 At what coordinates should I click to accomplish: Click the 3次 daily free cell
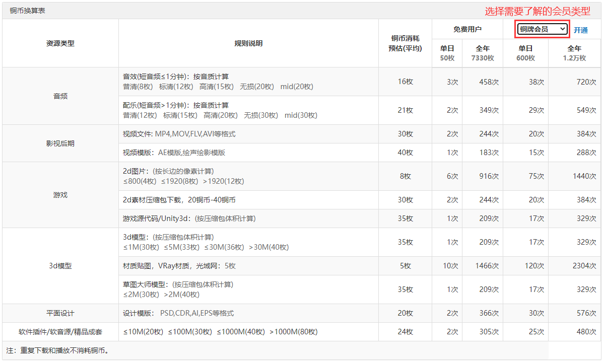coord(447,82)
